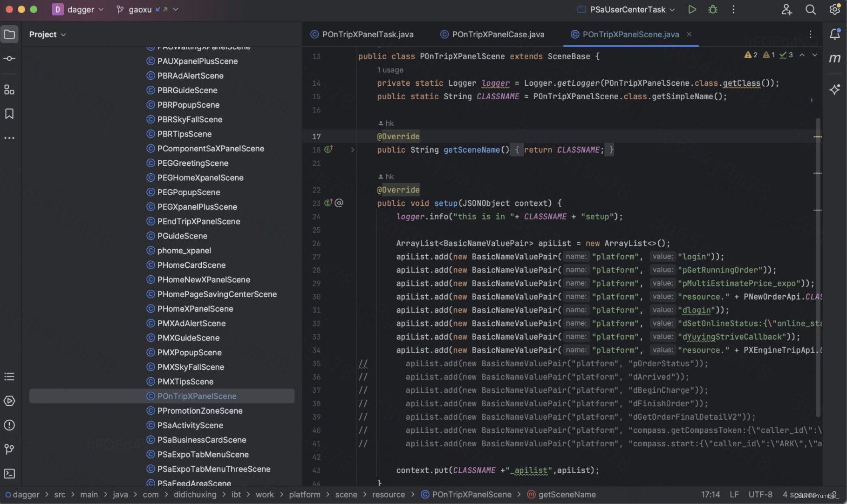Open gaoxu git branch dropdown
The image size is (847, 504).
[147, 9]
